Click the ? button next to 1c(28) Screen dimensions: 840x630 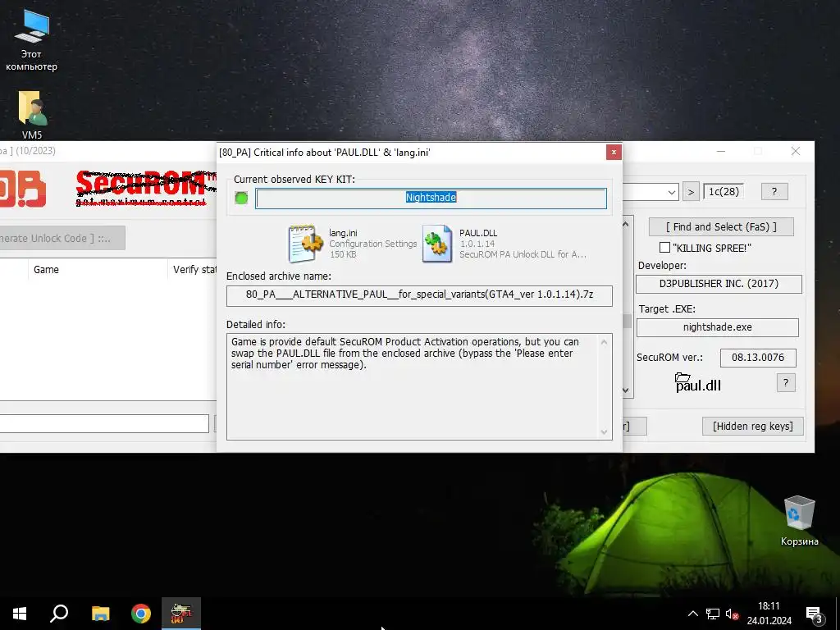click(x=774, y=191)
